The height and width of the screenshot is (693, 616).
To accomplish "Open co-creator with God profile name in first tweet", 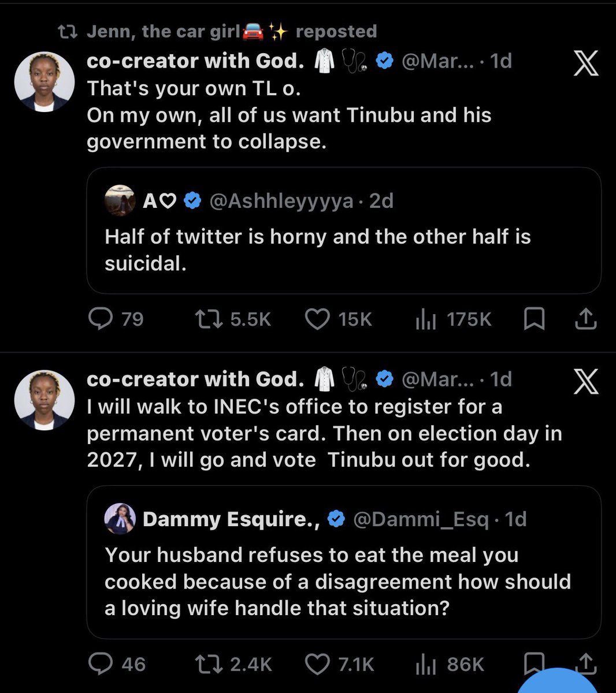I will (195, 61).
